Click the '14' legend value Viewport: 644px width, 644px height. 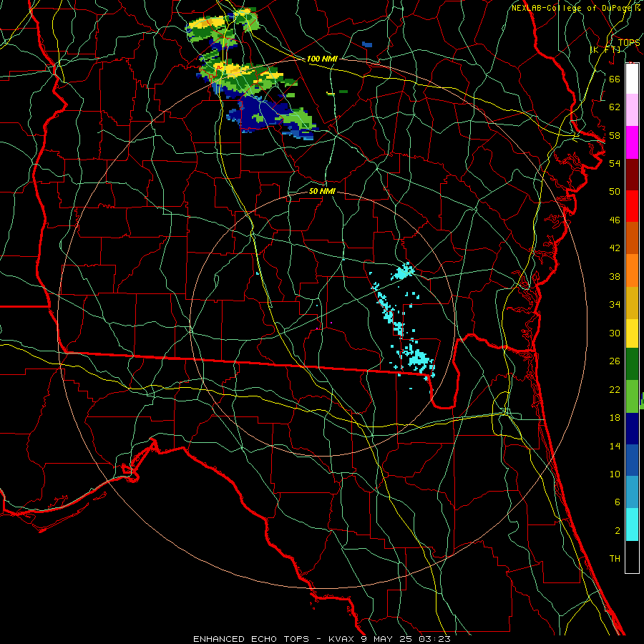pos(615,446)
